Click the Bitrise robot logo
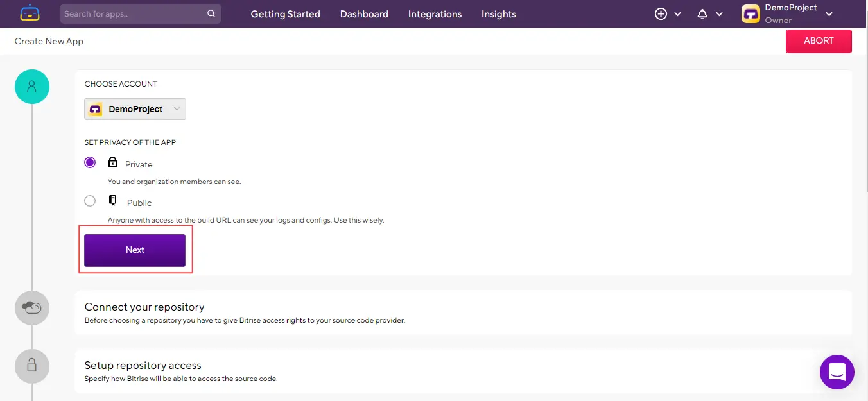The height and width of the screenshot is (401, 868). tap(30, 13)
